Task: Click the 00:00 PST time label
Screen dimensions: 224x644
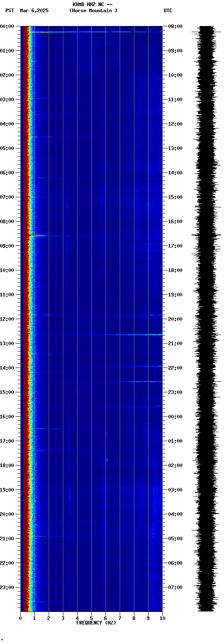Action: tap(7, 26)
